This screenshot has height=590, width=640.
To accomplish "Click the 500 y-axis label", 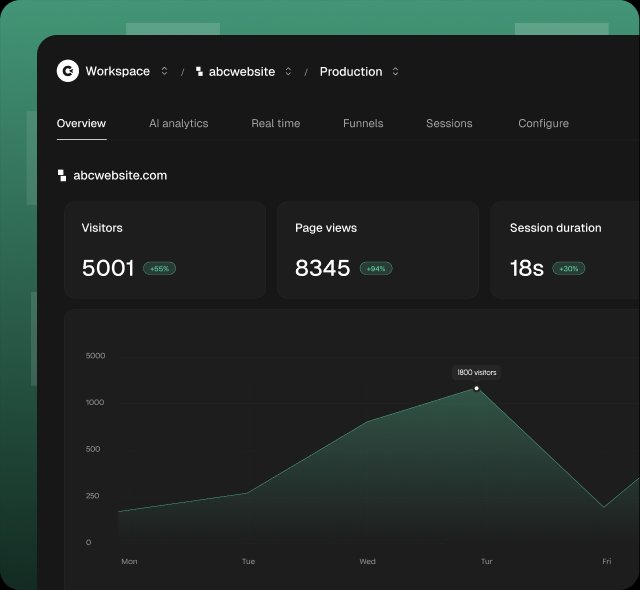I will (x=93, y=449).
